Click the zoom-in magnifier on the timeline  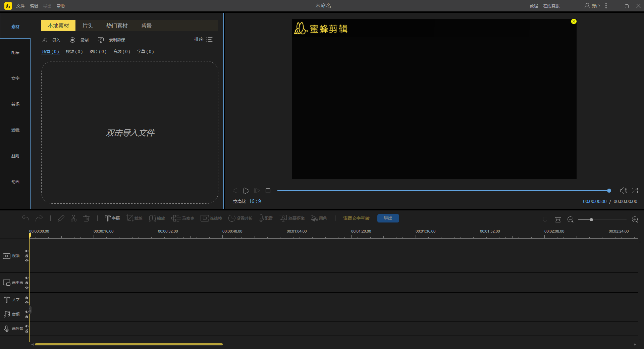tap(635, 220)
